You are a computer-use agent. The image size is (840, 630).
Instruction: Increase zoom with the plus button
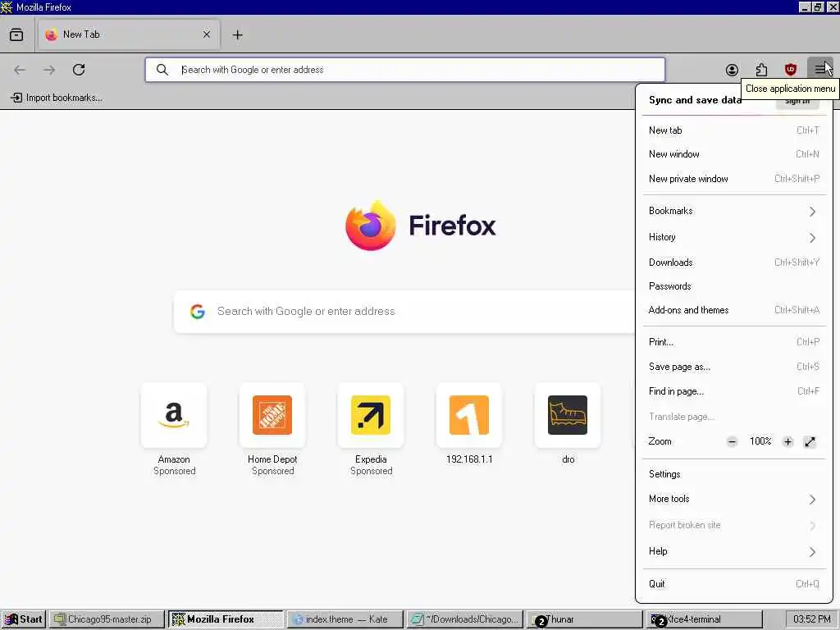click(x=787, y=442)
